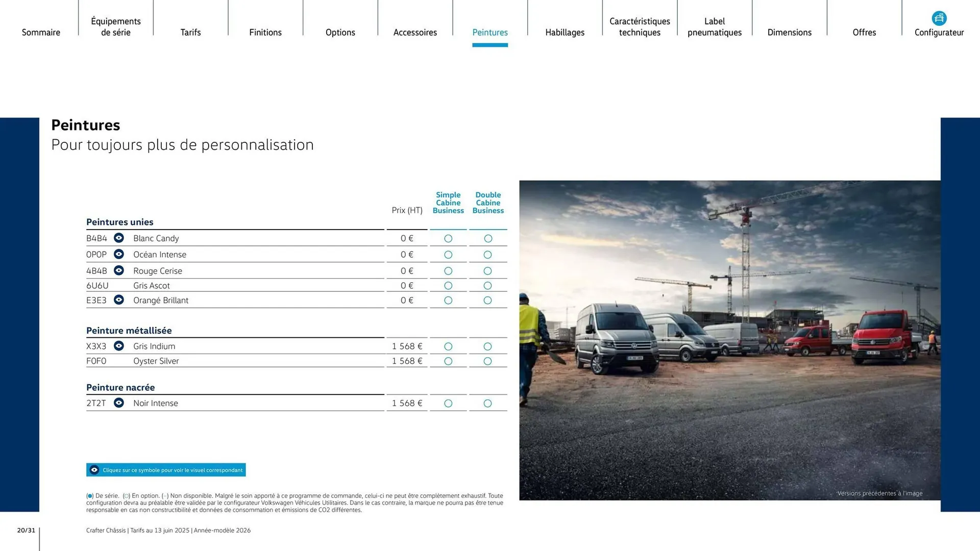Image resolution: width=980 pixels, height=551 pixels.
Task: Click the banner to view color visuals
Action: [165, 469]
